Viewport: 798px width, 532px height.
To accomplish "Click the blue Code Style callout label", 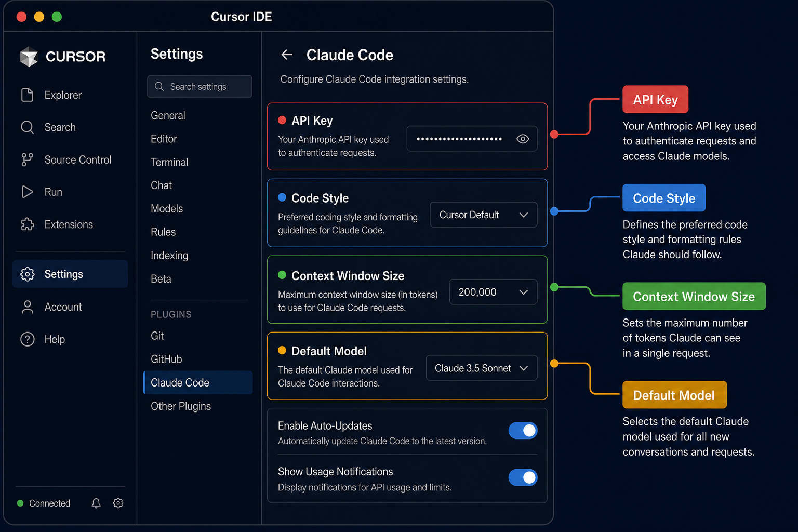I will [x=664, y=198].
